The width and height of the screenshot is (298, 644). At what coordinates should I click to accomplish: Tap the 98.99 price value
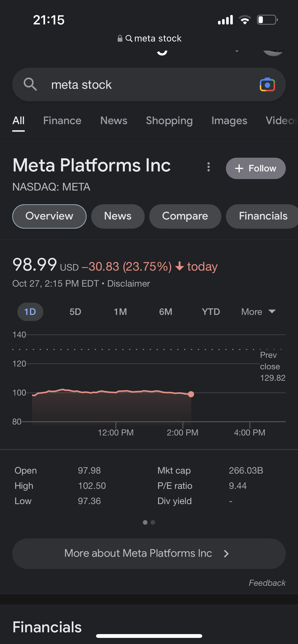pyautogui.click(x=35, y=265)
